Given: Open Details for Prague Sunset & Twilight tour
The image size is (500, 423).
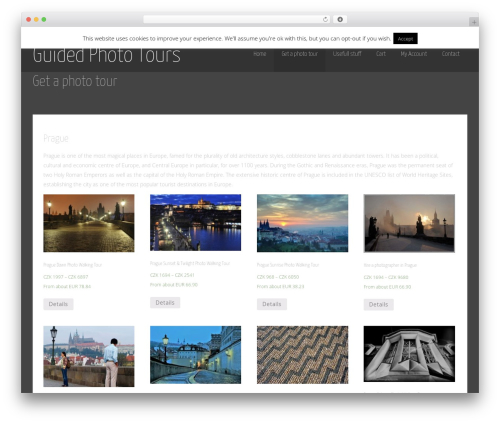Looking at the screenshot, I should (x=165, y=303).
